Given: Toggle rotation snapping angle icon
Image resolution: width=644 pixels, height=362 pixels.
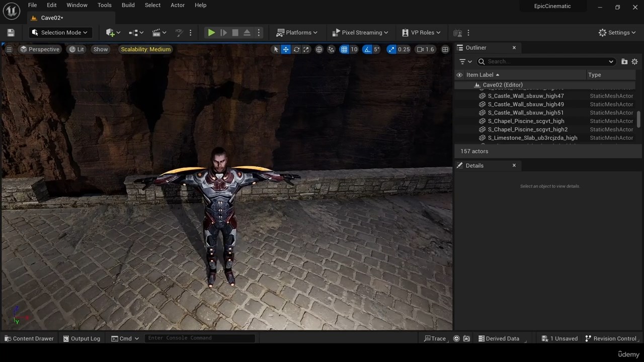Looking at the screenshot, I should pos(367,49).
